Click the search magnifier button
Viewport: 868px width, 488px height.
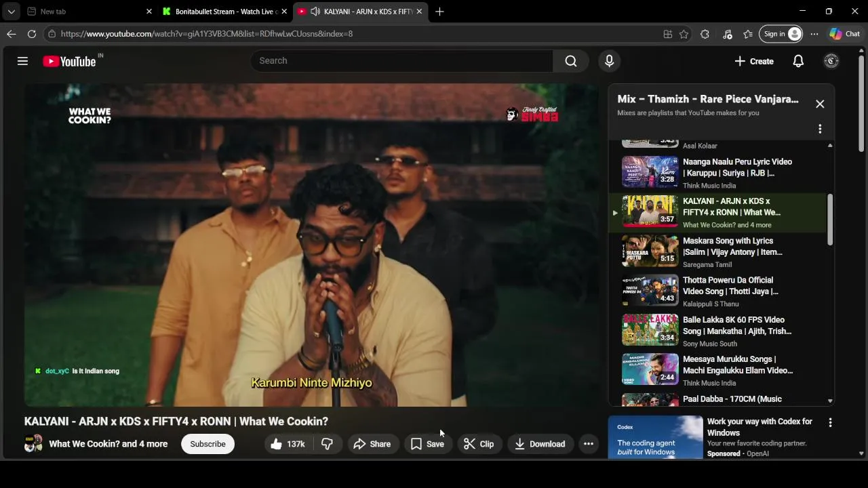(x=571, y=61)
